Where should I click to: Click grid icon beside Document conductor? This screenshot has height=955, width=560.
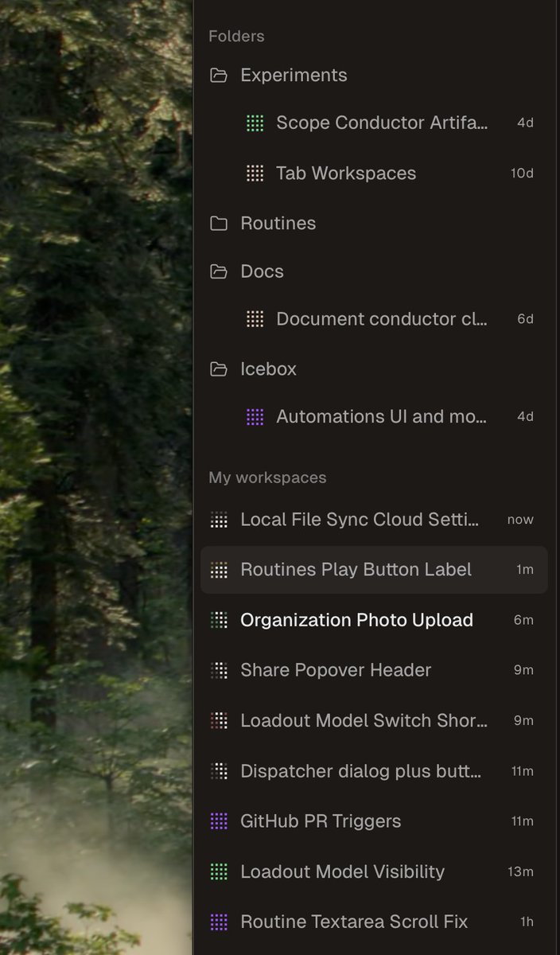(255, 319)
